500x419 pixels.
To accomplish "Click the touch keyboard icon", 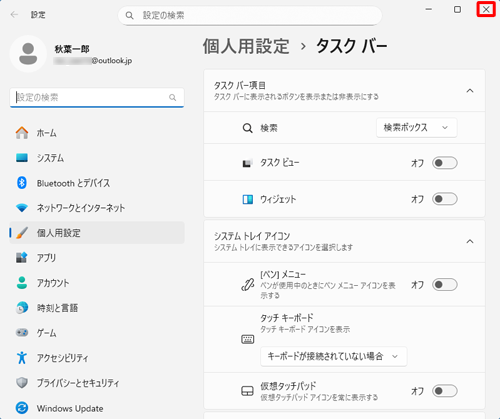I will pyautogui.click(x=247, y=339).
